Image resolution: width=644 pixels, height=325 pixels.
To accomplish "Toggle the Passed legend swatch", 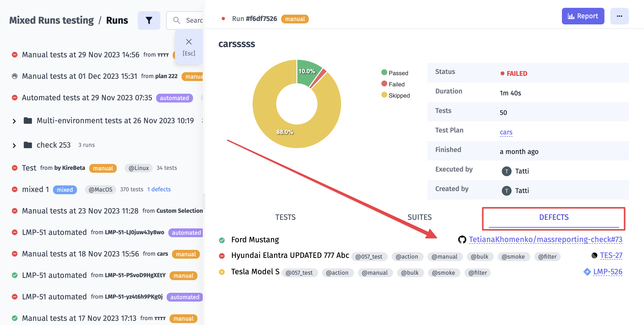I will [x=384, y=72].
